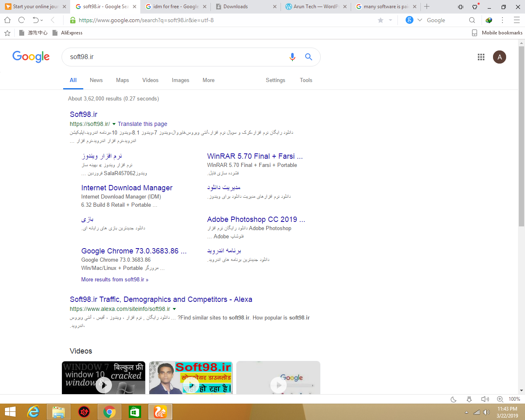Open the Internet Download Manager link
Screen dimensions: 525x420
(127, 188)
